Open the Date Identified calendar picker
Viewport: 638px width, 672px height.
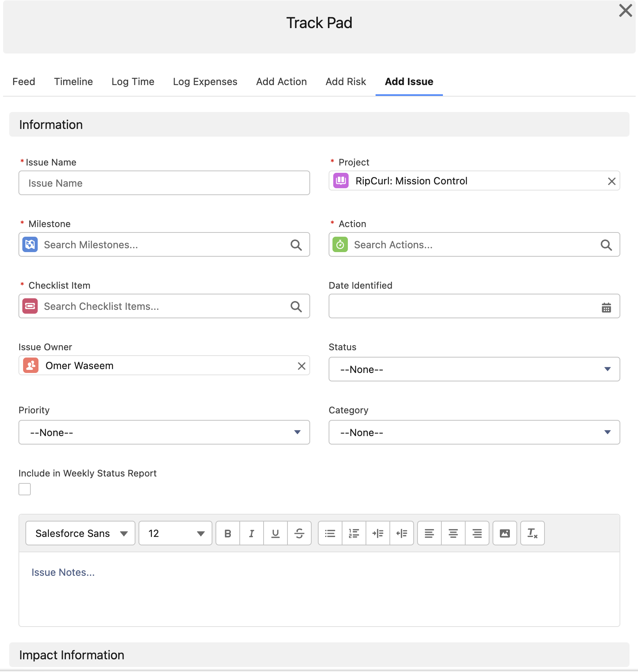[x=606, y=307]
